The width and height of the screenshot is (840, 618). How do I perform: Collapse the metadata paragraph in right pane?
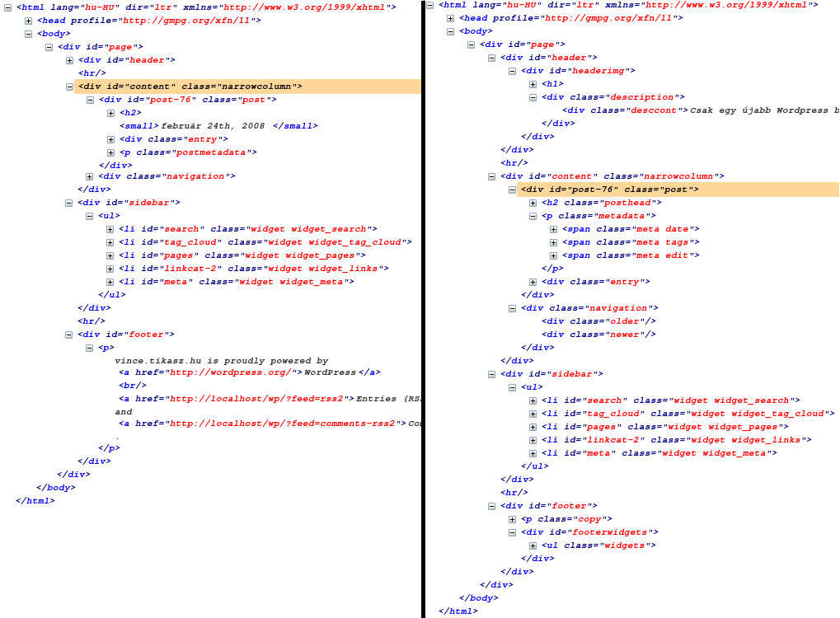point(533,216)
